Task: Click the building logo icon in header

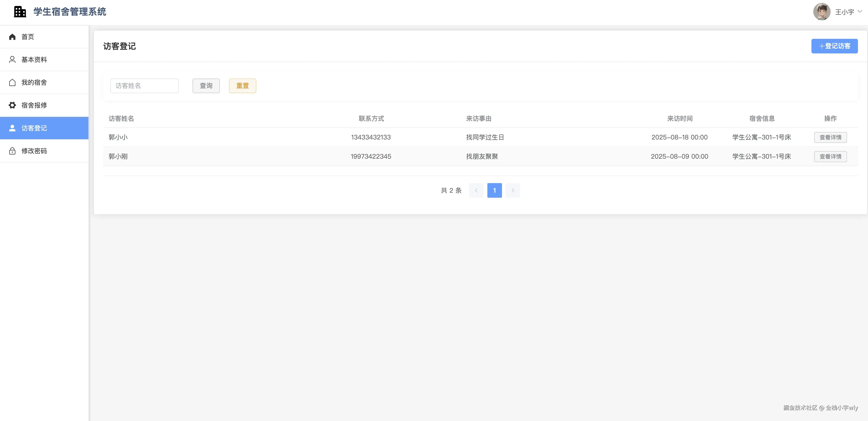Action: click(20, 12)
